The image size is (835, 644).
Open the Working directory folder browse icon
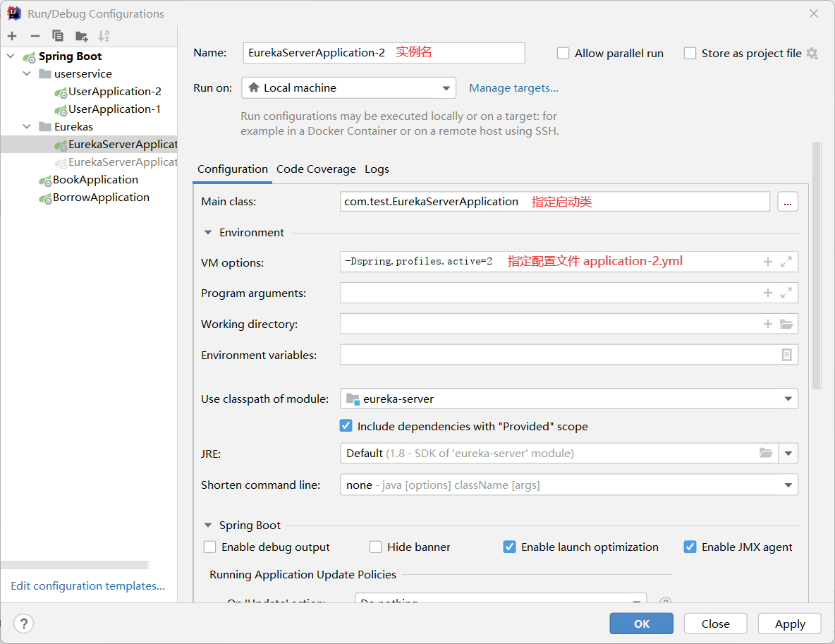coord(786,324)
